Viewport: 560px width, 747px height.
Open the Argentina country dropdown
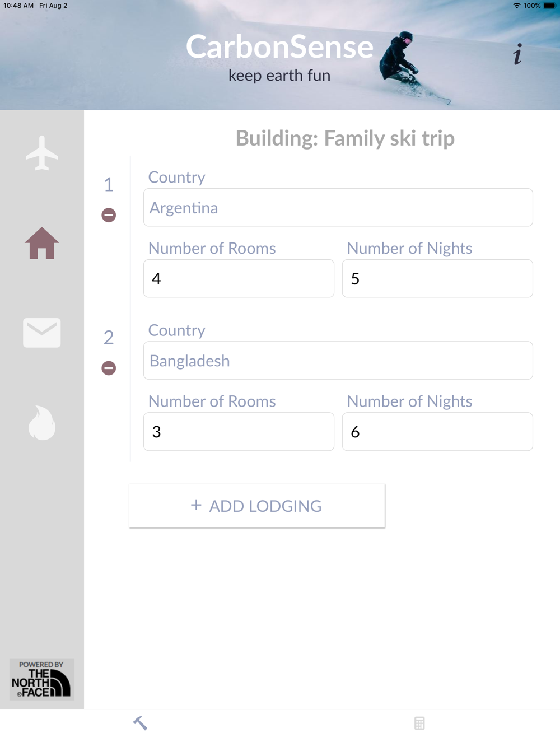point(338,208)
